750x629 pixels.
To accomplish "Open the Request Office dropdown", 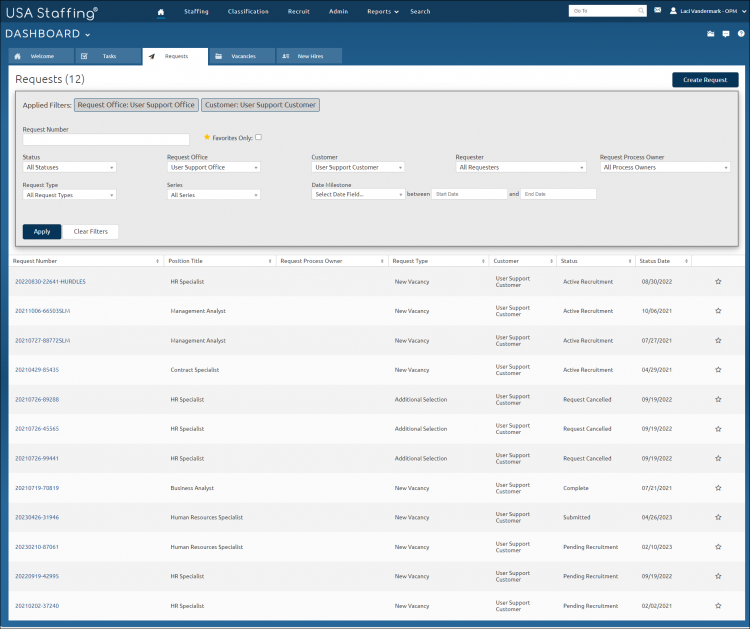I will pos(213,167).
